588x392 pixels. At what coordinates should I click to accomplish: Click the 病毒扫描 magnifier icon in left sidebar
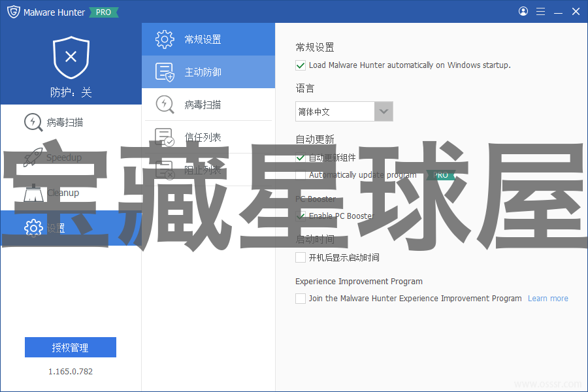[33, 122]
